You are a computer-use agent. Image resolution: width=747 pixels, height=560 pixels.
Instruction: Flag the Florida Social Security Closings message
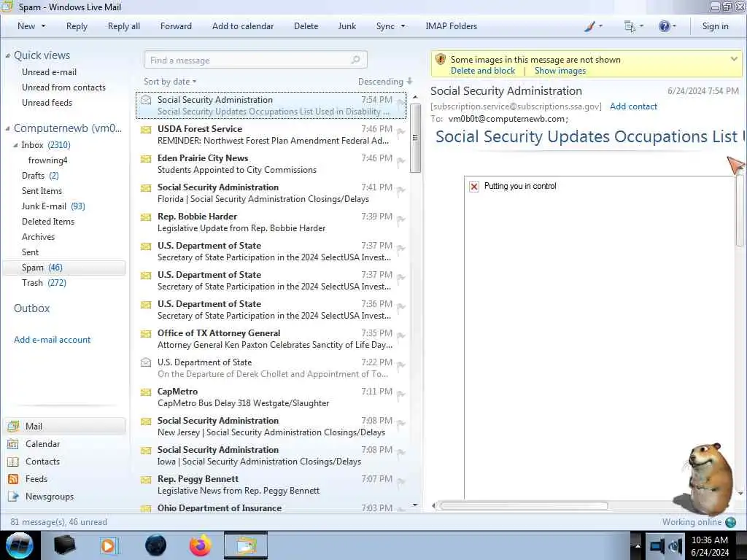(401, 190)
